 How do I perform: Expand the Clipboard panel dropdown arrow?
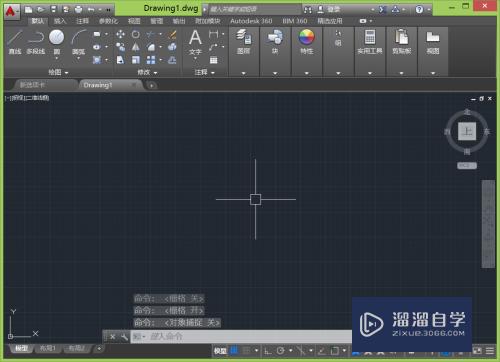point(402,73)
